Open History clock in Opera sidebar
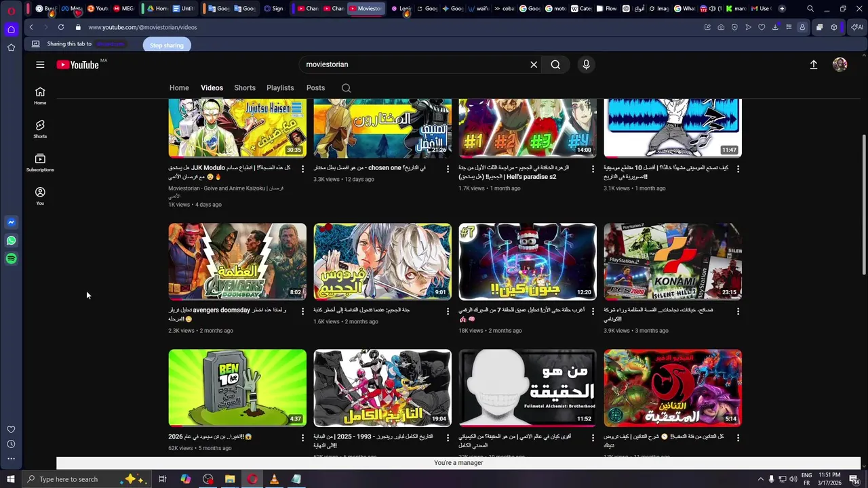 click(x=11, y=444)
